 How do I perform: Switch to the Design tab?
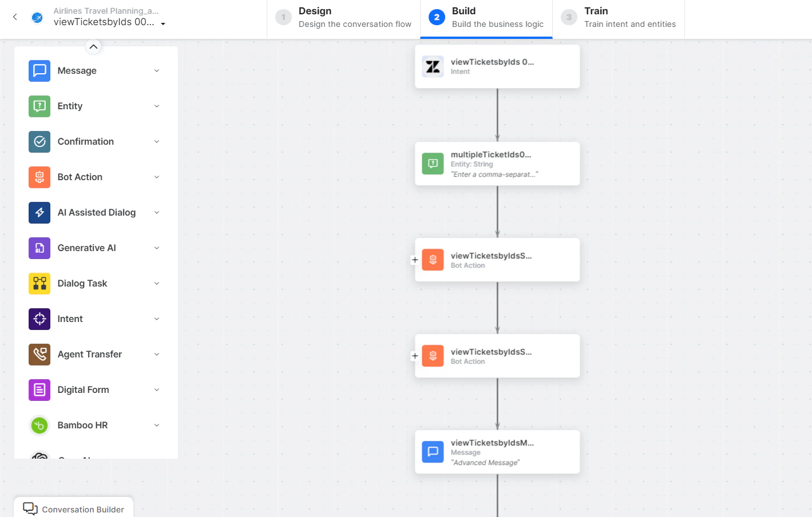[342, 16]
